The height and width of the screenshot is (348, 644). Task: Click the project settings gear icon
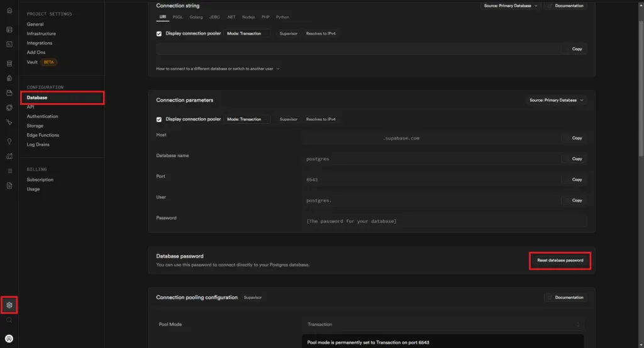[x=9, y=305]
